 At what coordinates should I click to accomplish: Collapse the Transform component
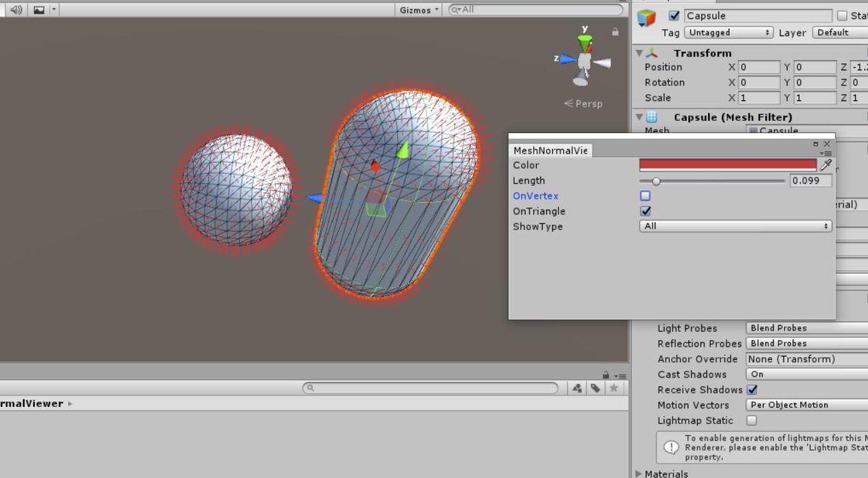639,53
